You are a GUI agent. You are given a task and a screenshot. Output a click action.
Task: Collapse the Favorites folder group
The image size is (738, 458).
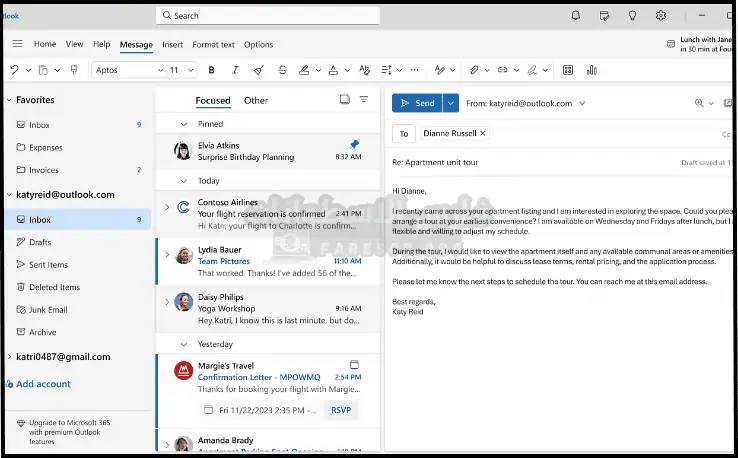coord(9,100)
